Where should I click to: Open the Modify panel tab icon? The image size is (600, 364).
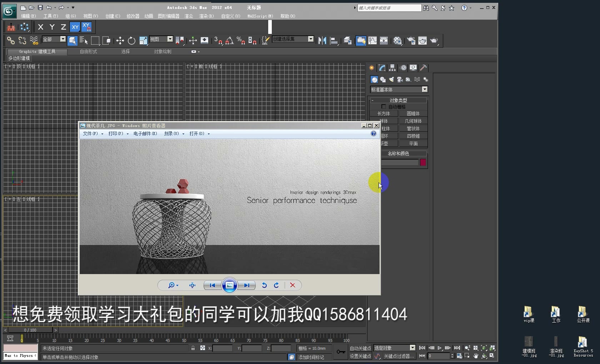[x=382, y=68]
